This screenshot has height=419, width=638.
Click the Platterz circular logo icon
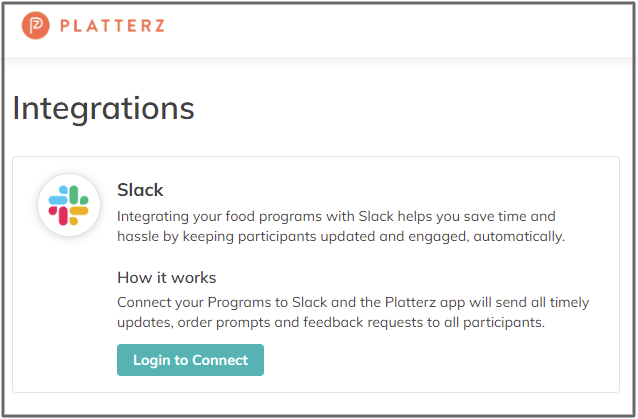click(35, 26)
